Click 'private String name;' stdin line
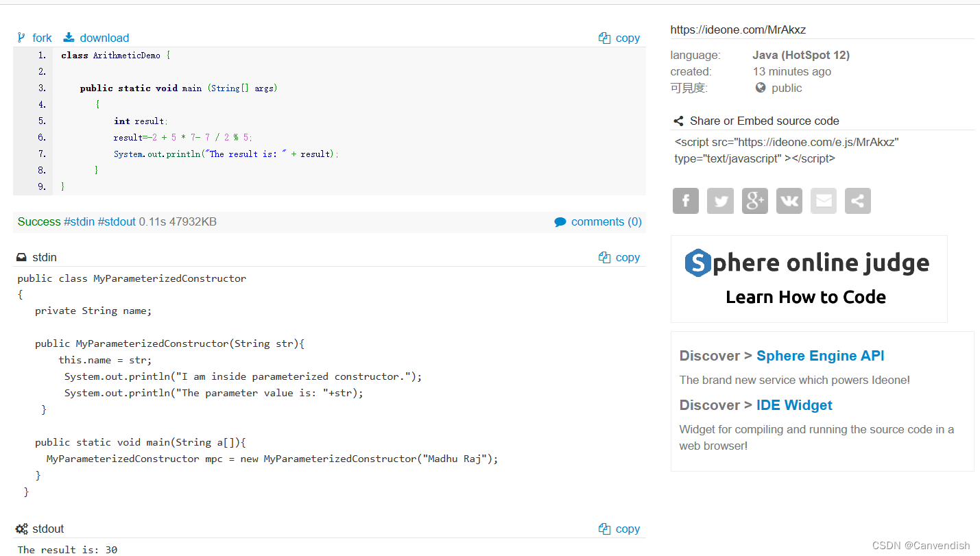This screenshot has width=980, height=556. click(93, 311)
